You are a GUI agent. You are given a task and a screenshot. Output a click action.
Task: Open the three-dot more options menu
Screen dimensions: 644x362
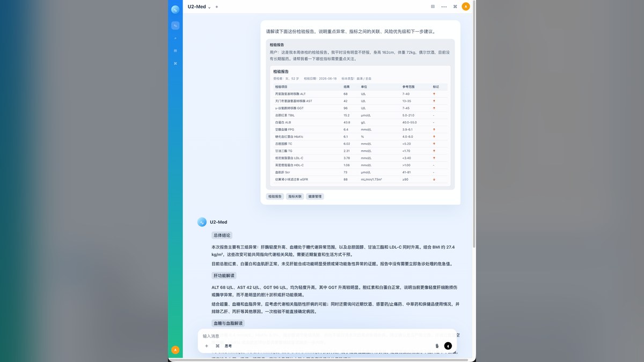[444, 7]
